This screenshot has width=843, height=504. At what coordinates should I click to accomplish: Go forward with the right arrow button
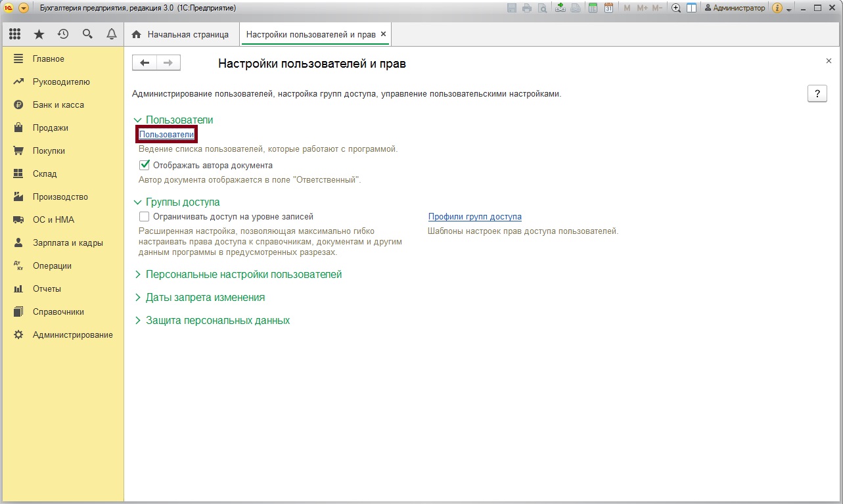[x=168, y=62]
